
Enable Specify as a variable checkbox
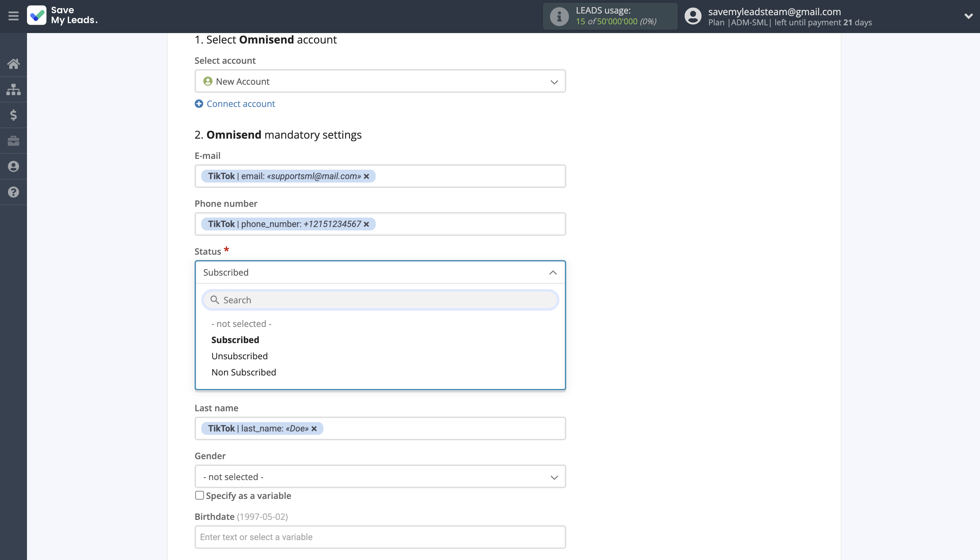click(x=199, y=495)
